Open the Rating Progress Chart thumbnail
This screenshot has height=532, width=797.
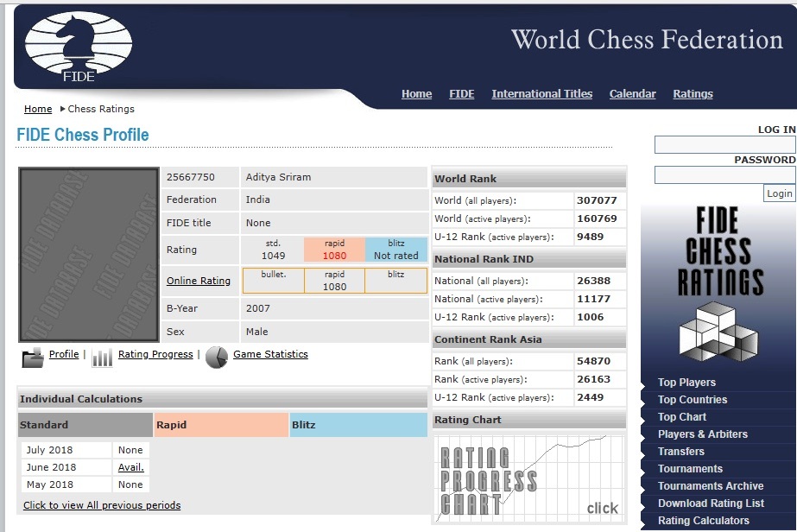[x=528, y=476]
